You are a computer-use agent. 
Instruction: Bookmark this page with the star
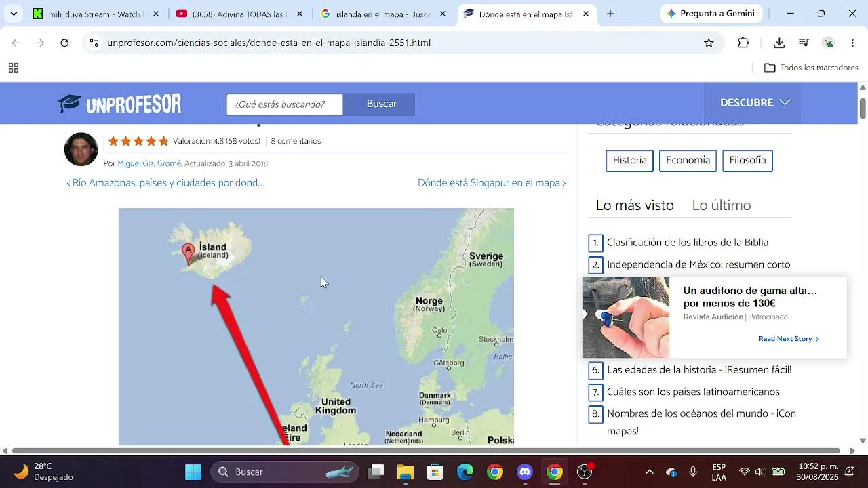point(709,43)
